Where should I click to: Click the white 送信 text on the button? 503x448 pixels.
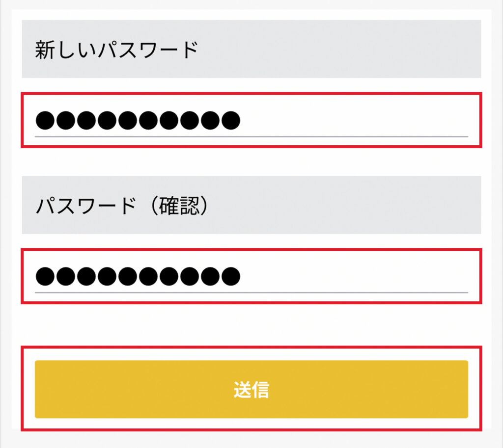251,390
